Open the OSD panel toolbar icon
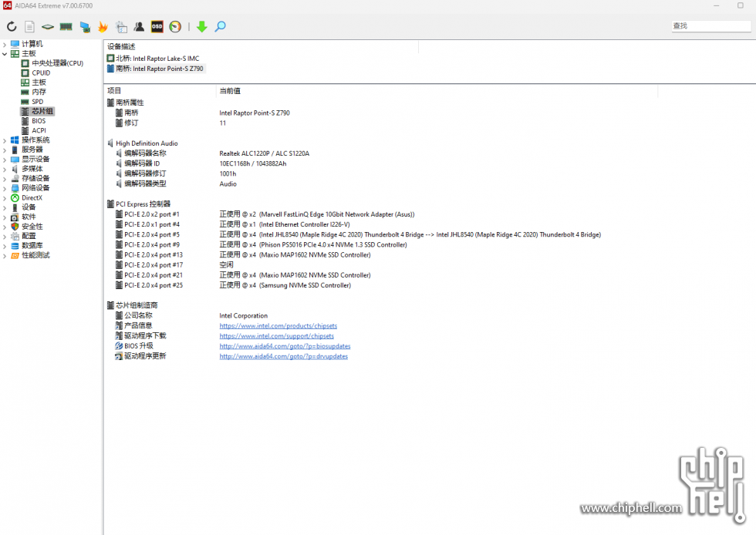 (157, 26)
